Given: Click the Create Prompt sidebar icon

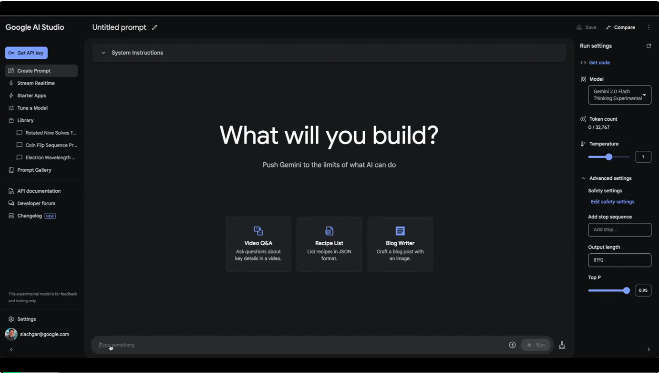Looking at the screenshot, I should [x=11, y=71].
